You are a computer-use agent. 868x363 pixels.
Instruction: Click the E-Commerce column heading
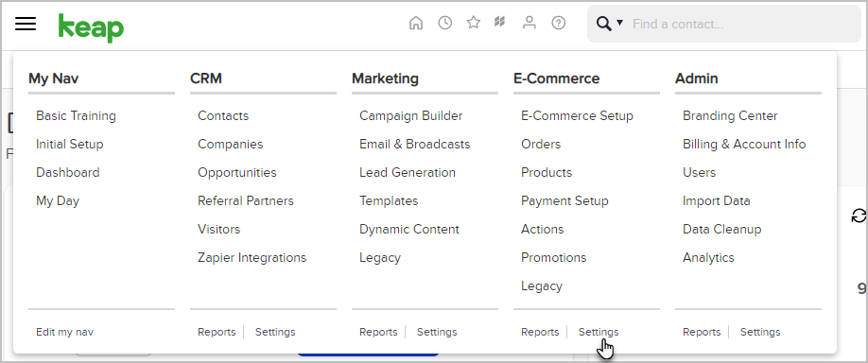tap(556, 78)
